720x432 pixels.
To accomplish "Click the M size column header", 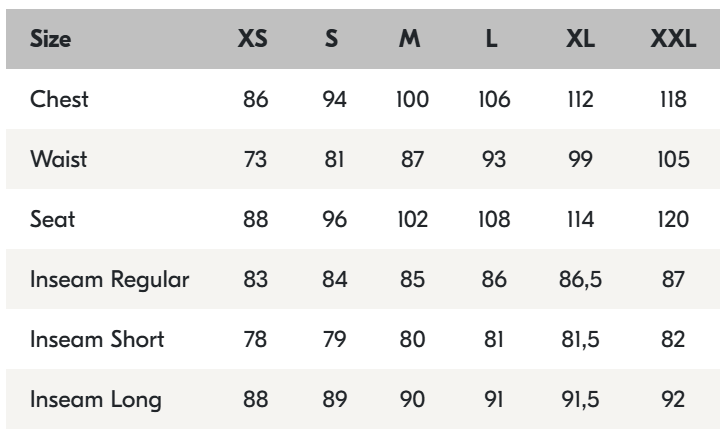I will pos(411,43).
